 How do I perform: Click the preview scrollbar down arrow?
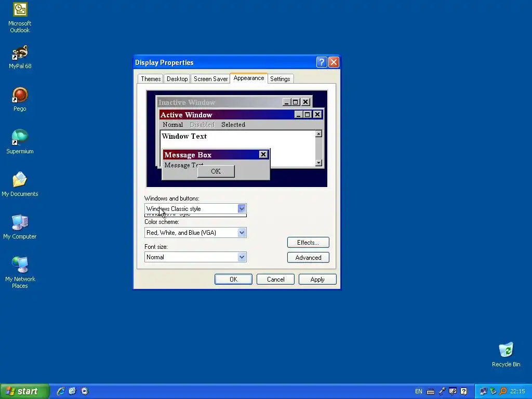(318, 163)
